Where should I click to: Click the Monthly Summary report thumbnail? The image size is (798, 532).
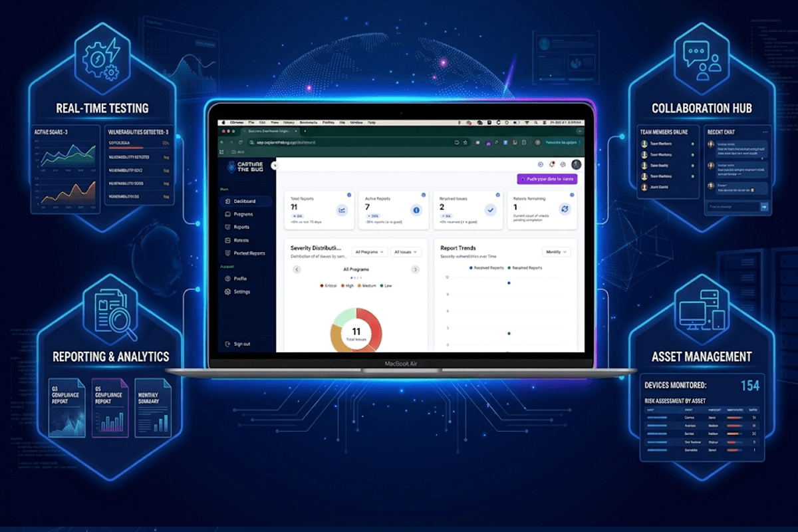point(153,408)
